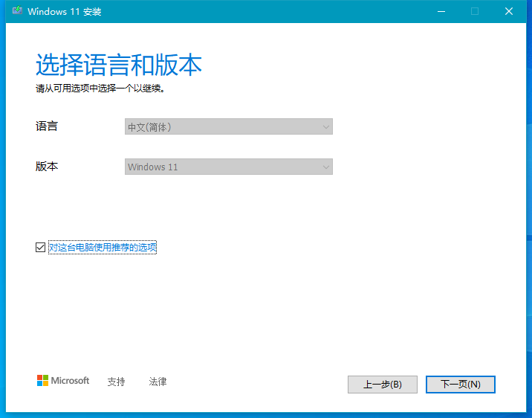Uncheck "对这台电脑使用推荐的选项" checkbox
Image resolution: width=532 pixels, height=418 pixels.
click(40, 247)
